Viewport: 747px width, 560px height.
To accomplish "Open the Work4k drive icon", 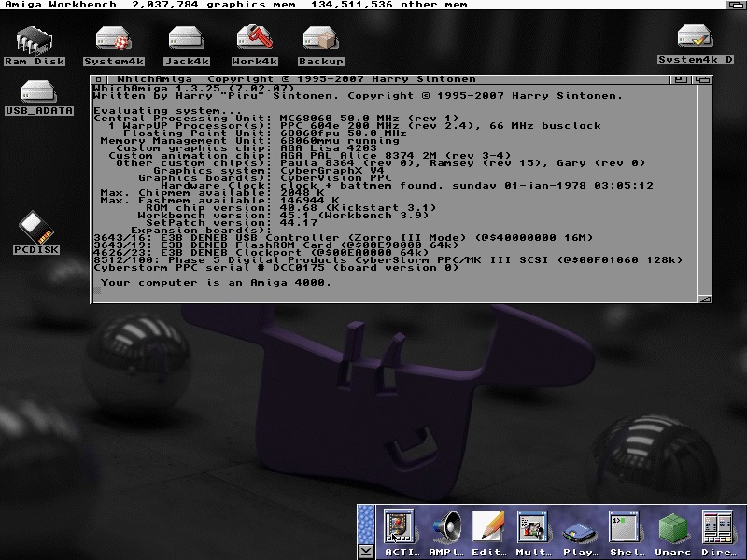I will [x=254, y=41].
